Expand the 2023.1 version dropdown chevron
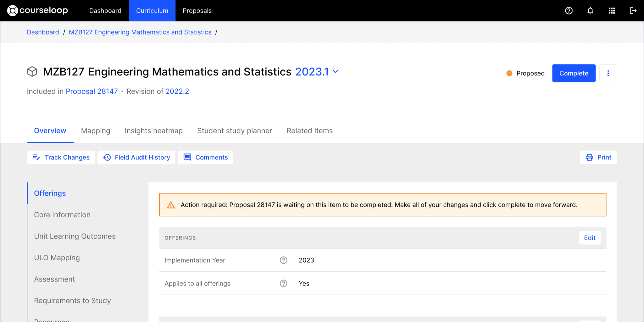Screen dimensions: 644x322 [336, 72]
